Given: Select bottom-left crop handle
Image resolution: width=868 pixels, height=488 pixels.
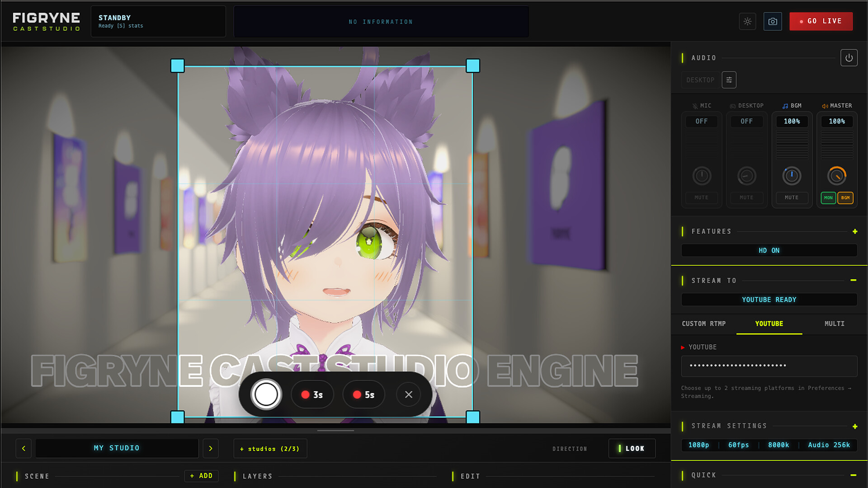Looking at the screenshot, I should tap(177, 417).
